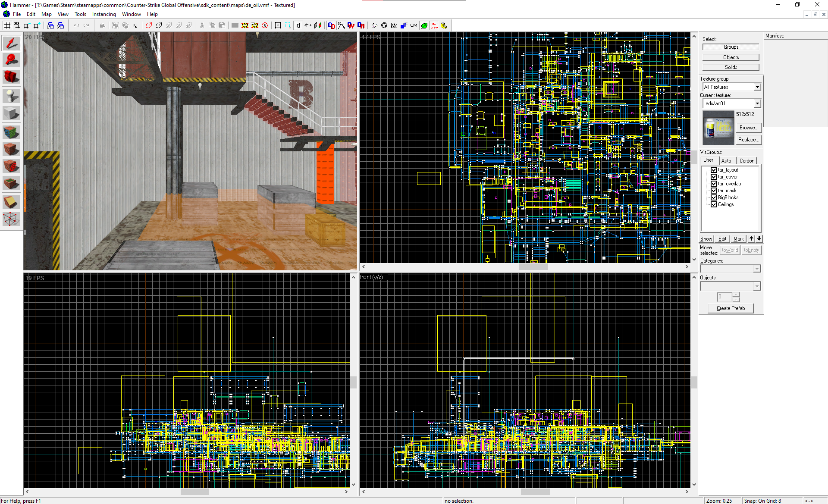Open the Help menu

coord(152,14)
